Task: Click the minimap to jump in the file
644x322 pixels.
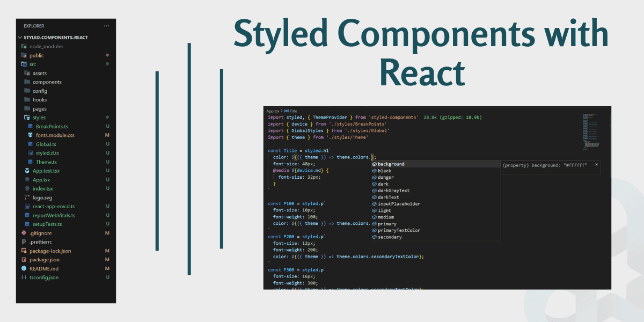Action: pos(590,129)
